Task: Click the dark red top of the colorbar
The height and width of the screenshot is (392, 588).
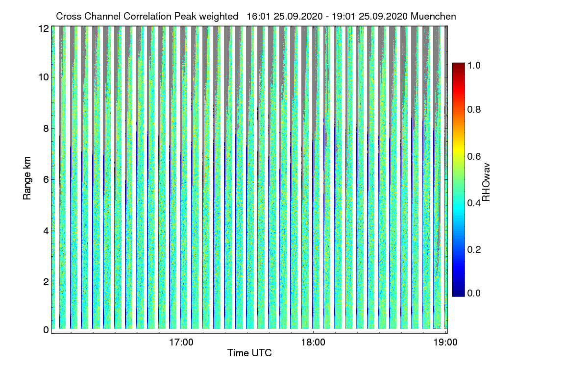Action: (458, 67)
